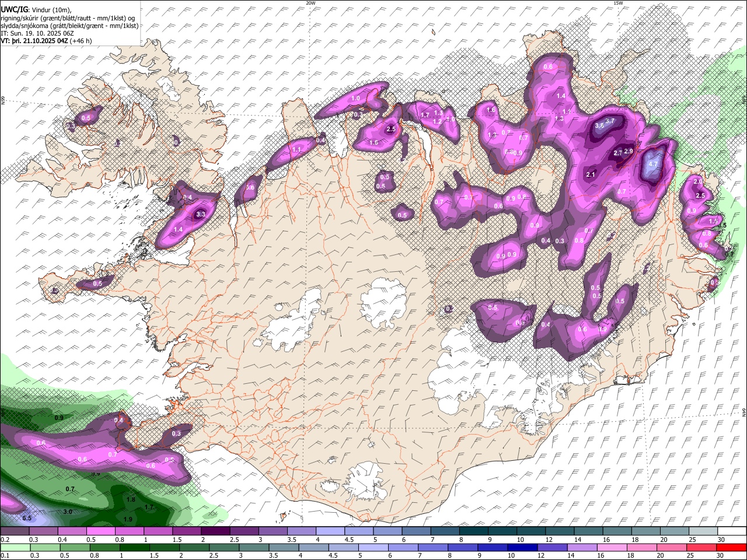
Task: Select the 'IT: Sun. 19. 10. 2025 06Z' line
Action: 37,33
